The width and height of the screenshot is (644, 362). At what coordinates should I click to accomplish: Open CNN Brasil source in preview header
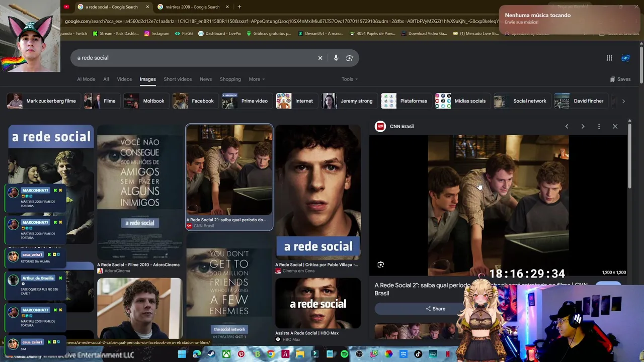tap(395, 126)
